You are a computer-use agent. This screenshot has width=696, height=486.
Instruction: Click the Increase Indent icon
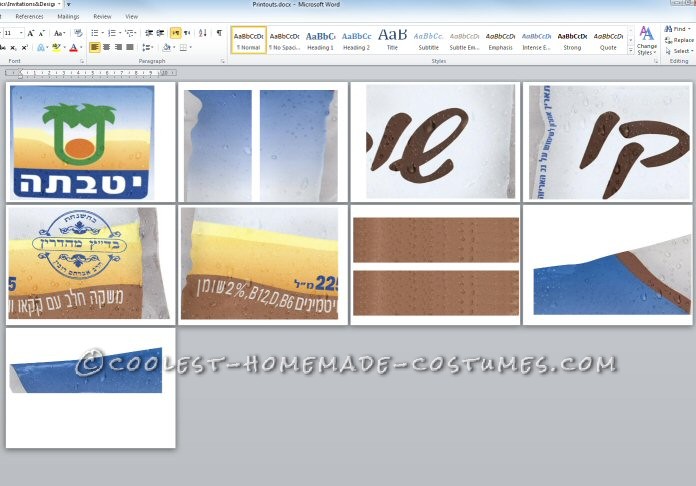coord(160,33)
